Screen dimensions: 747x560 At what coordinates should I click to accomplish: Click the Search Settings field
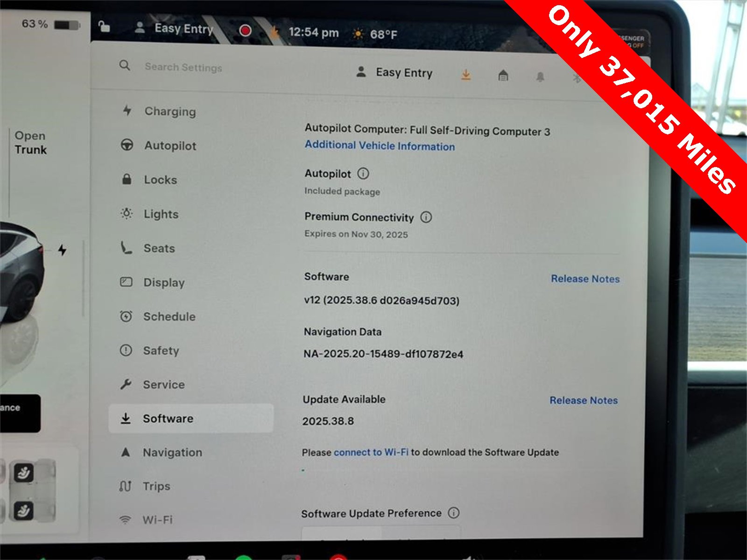coord(183,67)
